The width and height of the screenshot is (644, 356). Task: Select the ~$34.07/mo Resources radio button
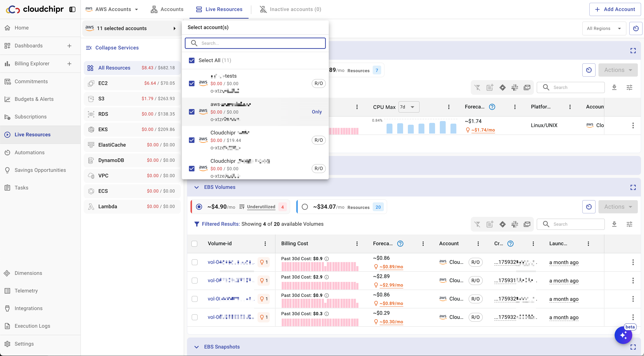click(305, 207)
